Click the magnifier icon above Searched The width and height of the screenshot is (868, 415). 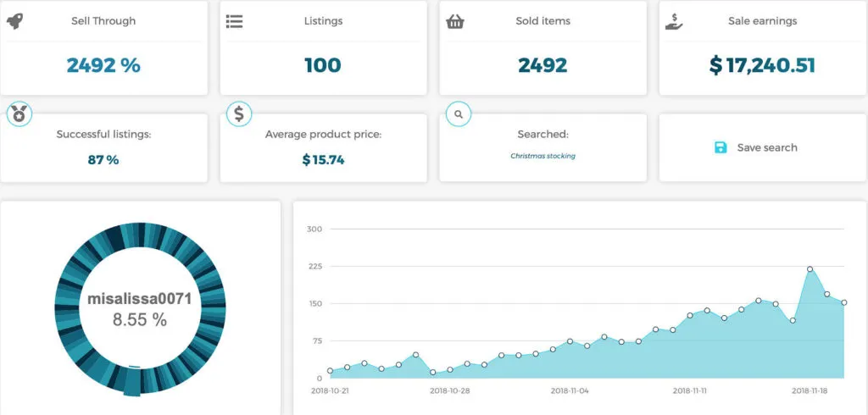coord(459,113)
